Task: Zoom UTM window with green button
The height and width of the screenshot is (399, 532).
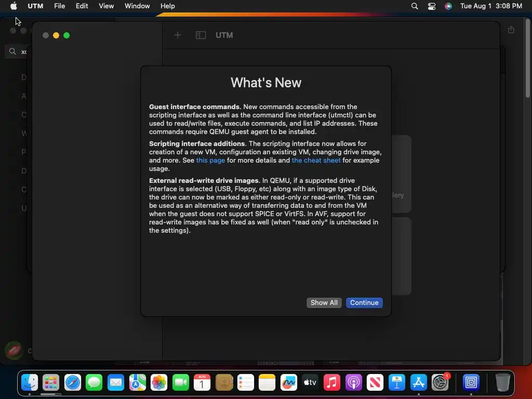Action: 66,35
